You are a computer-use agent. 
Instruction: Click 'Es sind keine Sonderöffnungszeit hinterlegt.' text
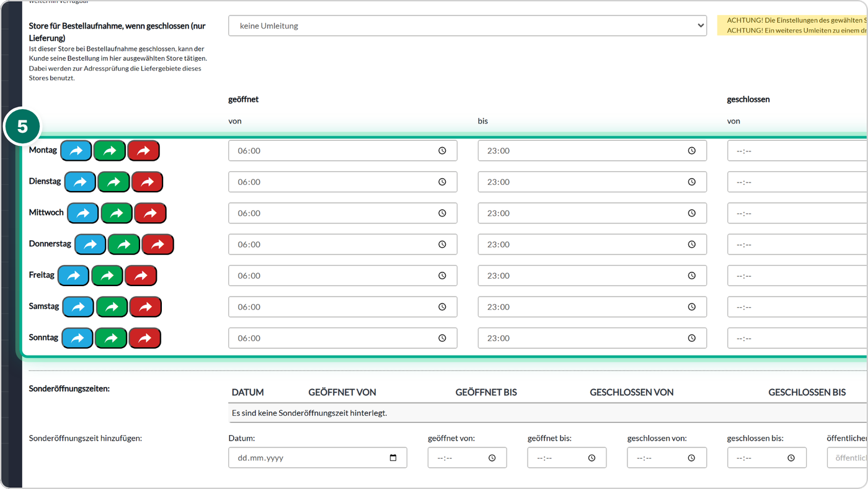pos(309,413)
